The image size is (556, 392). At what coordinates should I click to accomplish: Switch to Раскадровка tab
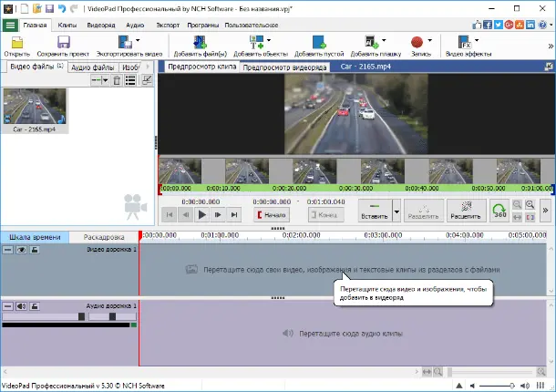point(104,237)
